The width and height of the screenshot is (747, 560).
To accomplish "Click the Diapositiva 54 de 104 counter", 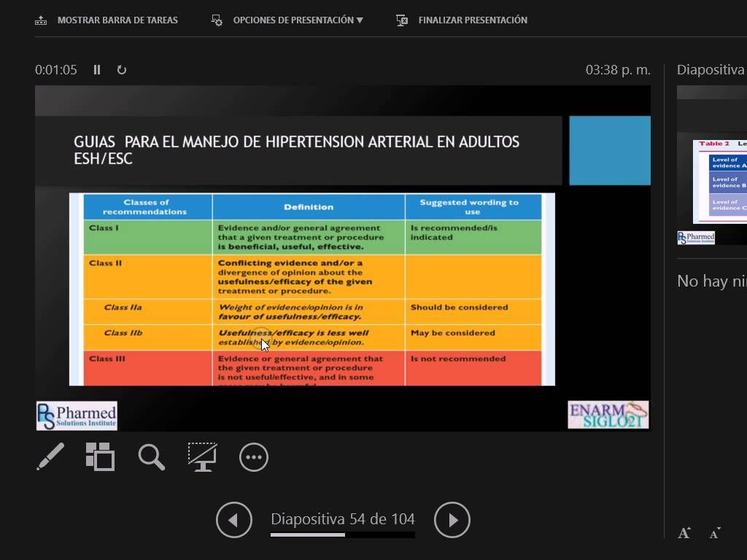I will (x=343, y=518).
